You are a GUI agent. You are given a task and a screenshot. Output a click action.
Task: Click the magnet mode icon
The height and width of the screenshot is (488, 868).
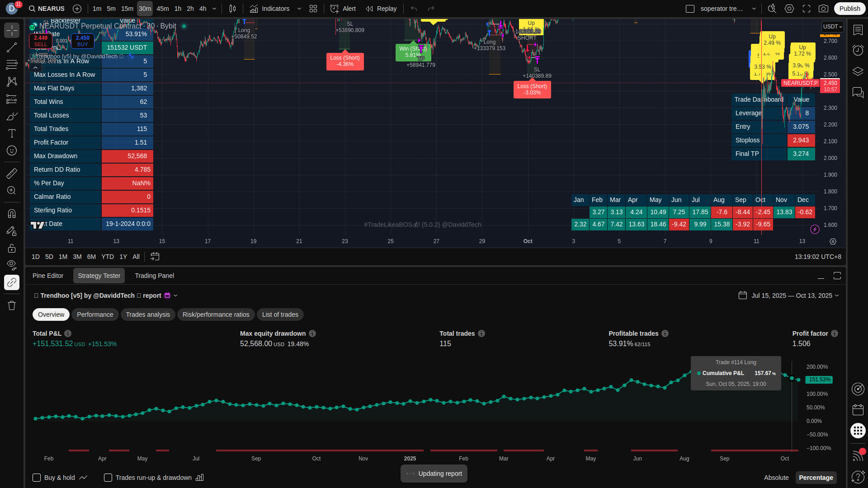tap(12, 214)
